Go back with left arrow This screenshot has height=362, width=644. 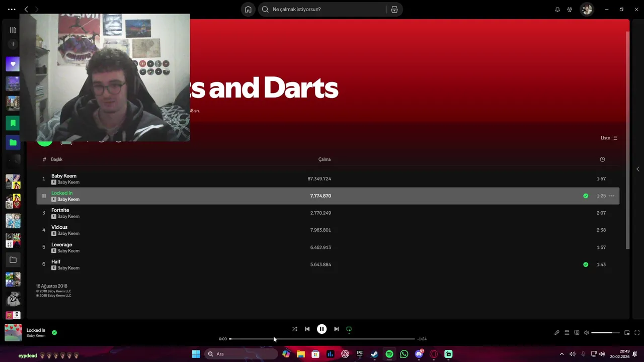[26, 9]
